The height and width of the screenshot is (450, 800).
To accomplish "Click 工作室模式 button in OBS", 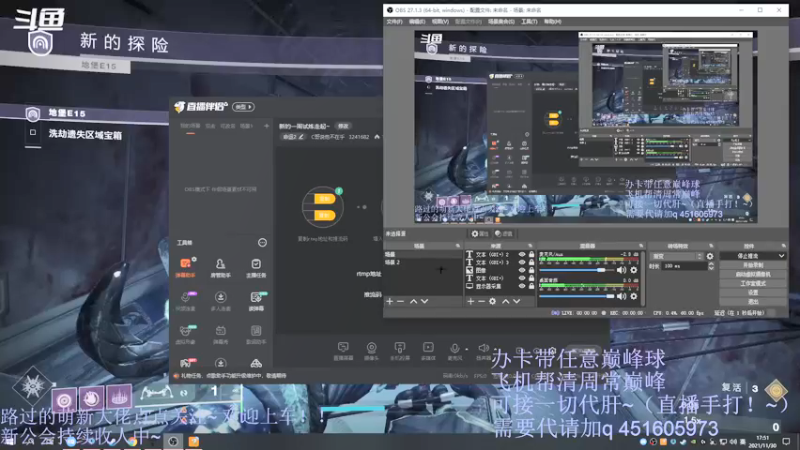I will 753,283.
